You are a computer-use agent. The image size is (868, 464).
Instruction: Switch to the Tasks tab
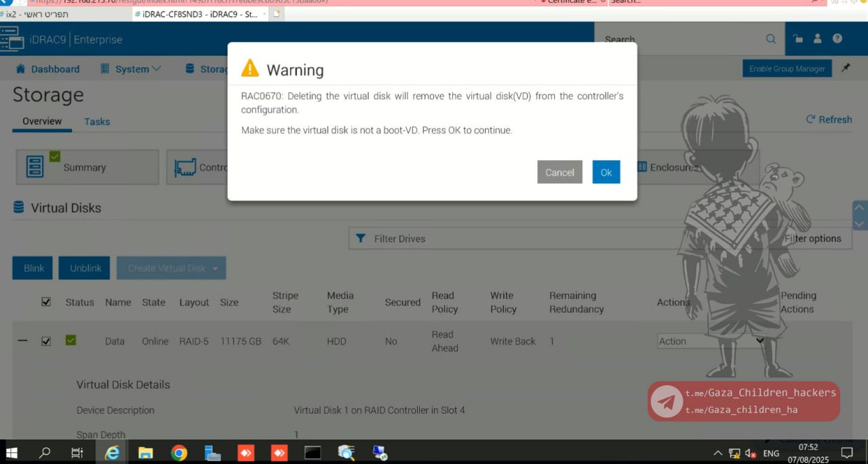pyautogui.click(x=97, y=121)
